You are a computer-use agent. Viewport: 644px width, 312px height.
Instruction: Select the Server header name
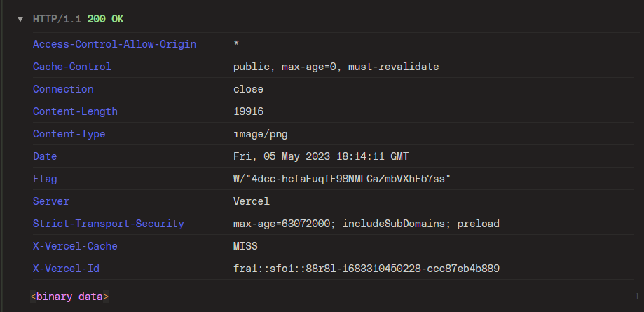pos(51,201)
